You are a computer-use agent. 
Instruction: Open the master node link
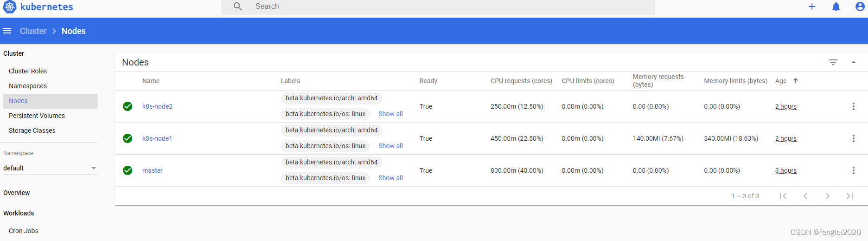[x=153, y=170]
